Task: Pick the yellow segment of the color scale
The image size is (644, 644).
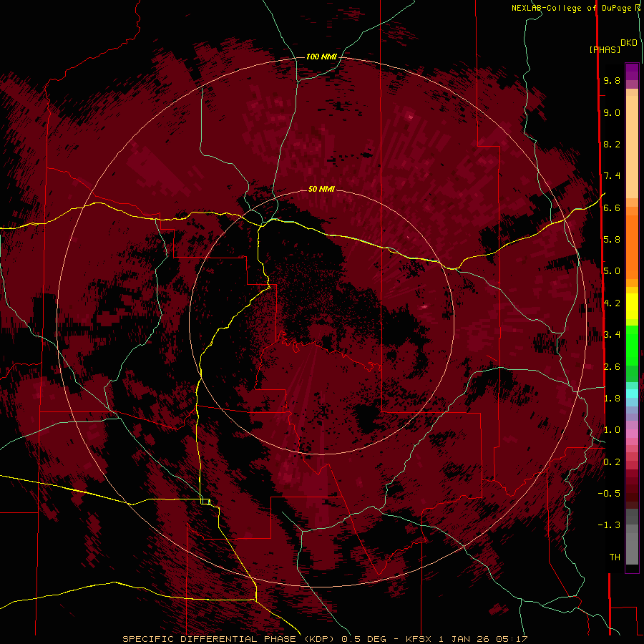Action: pos(632,306)
